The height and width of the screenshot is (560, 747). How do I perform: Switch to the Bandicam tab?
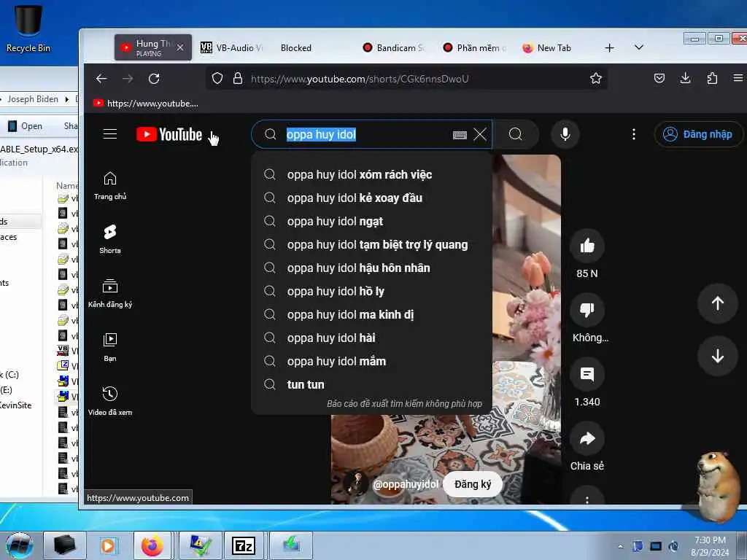pos(393,47)
